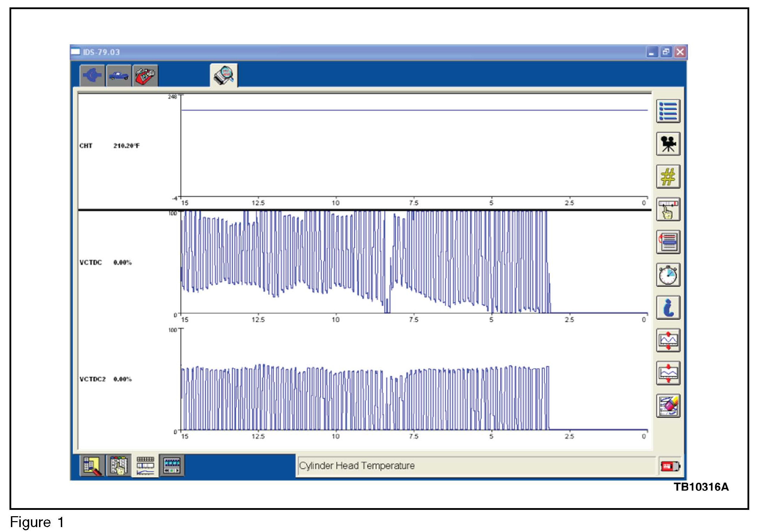Open the playback recordings tab at bottom

click(171, 466)
